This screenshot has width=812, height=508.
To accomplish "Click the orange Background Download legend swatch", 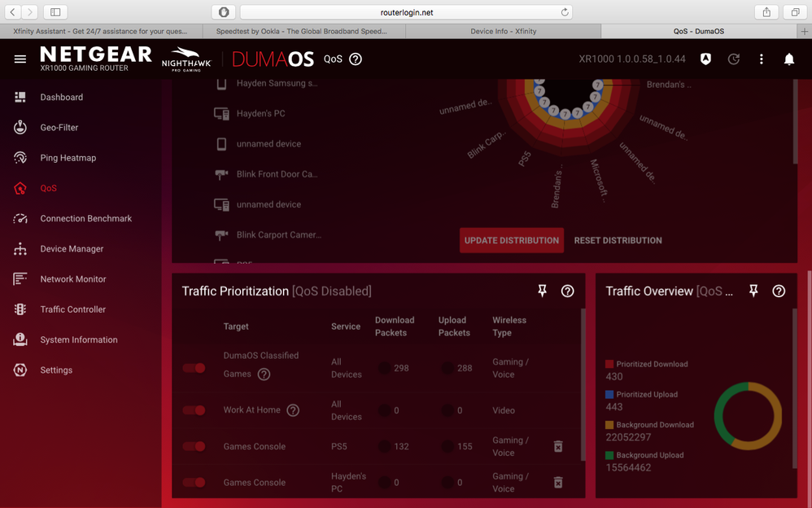I will [609, 424].
